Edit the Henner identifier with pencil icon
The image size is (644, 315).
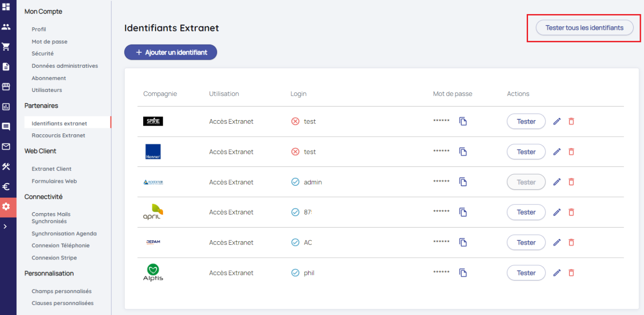coord(557,152)
